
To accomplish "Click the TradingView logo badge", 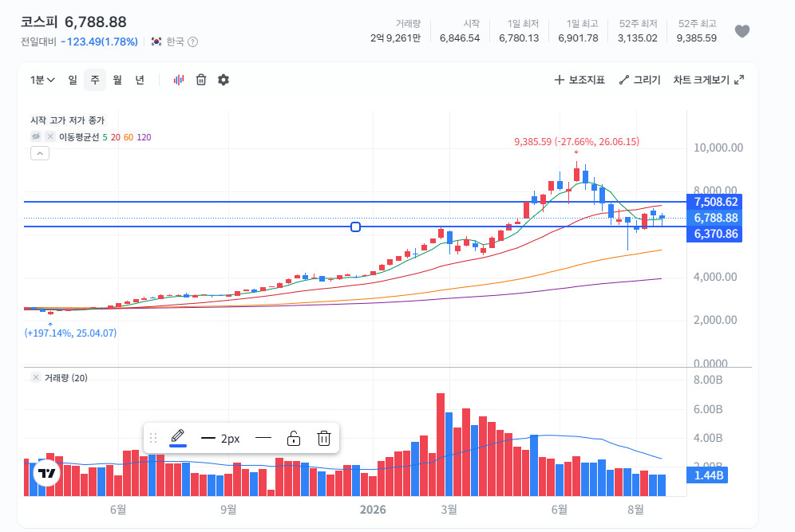I will pos(46,473).
